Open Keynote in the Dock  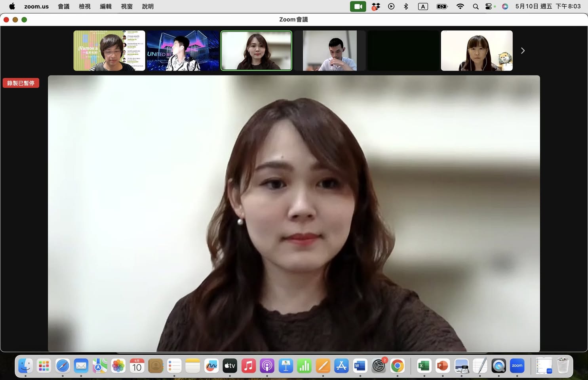(x=285, y=366)
